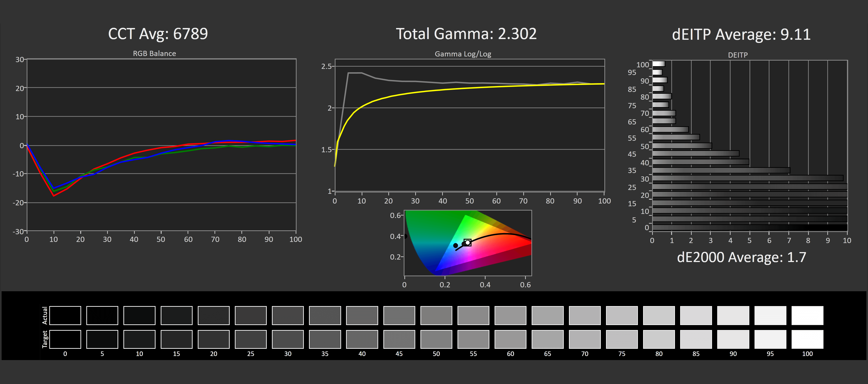Click the DEITP bar for level 60
Image resolution: width=868 pixels, height=384 pixels.
(670, 129)
